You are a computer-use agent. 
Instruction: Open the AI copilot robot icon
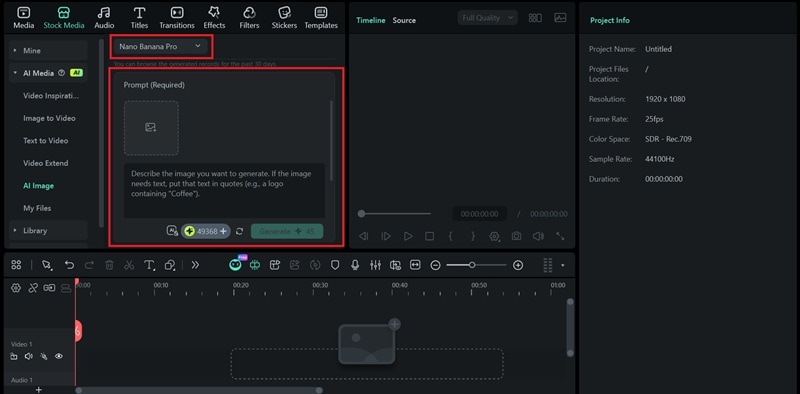pos(235,264)
